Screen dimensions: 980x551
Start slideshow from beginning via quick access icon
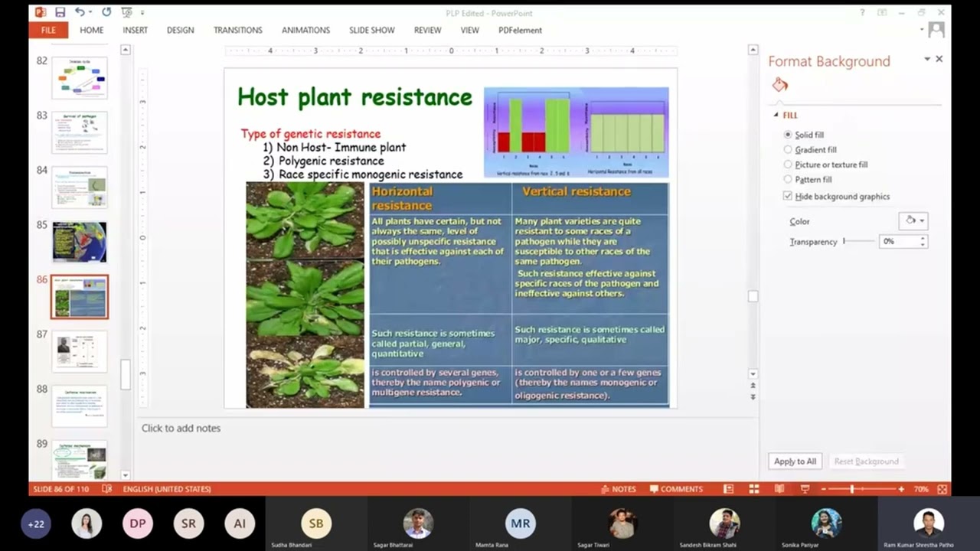point(126,12)
